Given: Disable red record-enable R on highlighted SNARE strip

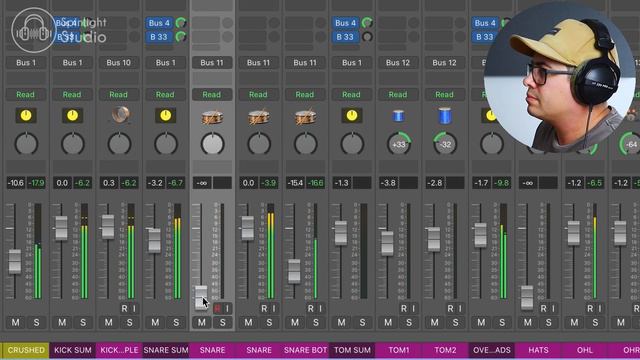Looking at the screenshot, I should [x=217, y=309].
